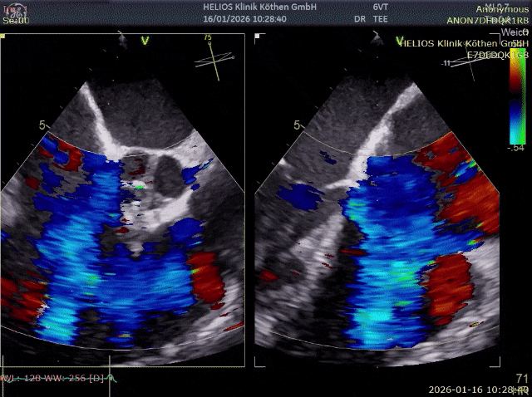This screenshot has width=532, height=397.
Task: Click the right depth marker labeled 5
Action: click(x=297, y=125)
